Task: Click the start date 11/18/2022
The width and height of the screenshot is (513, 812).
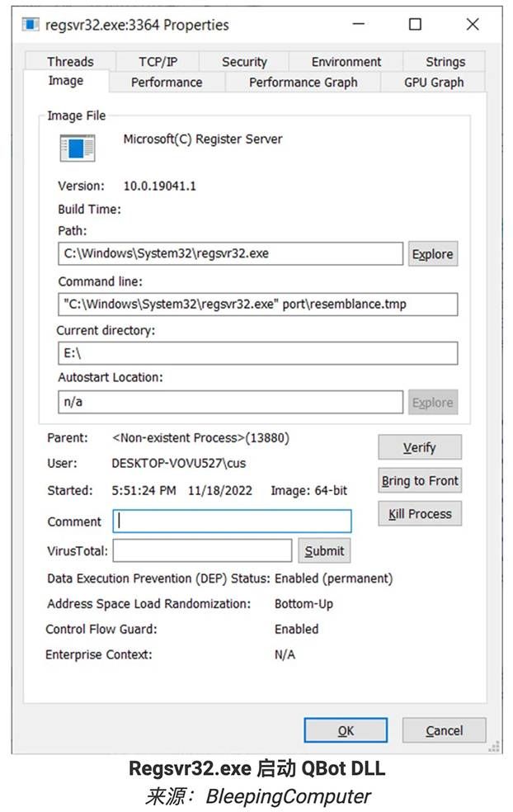Action: [x=220, y=490]
